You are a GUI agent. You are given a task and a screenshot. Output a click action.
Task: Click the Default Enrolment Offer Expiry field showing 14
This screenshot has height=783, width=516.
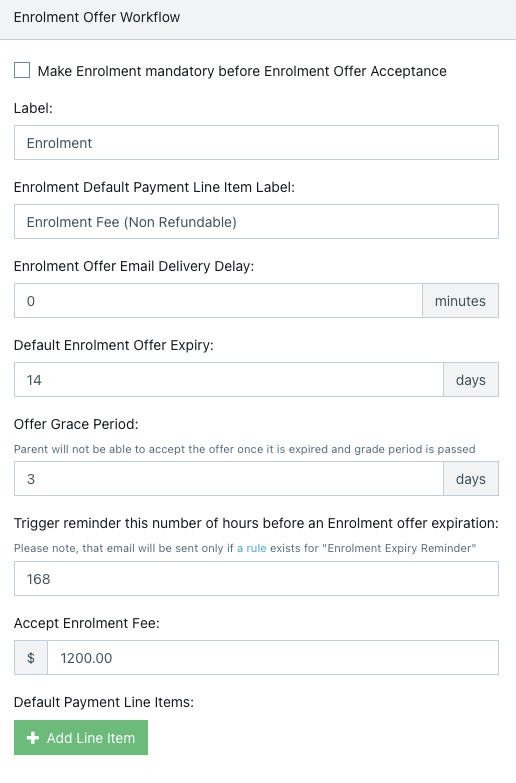pos(229,380)
